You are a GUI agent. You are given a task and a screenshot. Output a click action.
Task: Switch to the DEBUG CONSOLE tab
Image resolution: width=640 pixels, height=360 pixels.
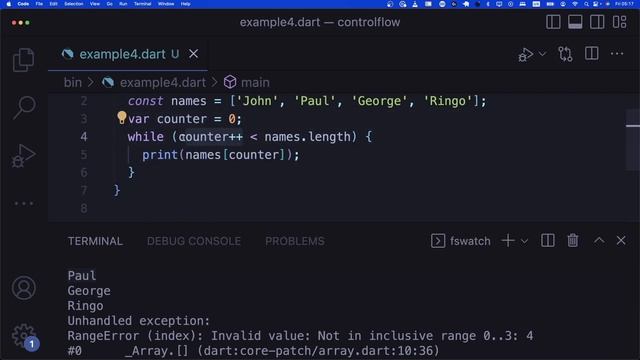point(194,241)
